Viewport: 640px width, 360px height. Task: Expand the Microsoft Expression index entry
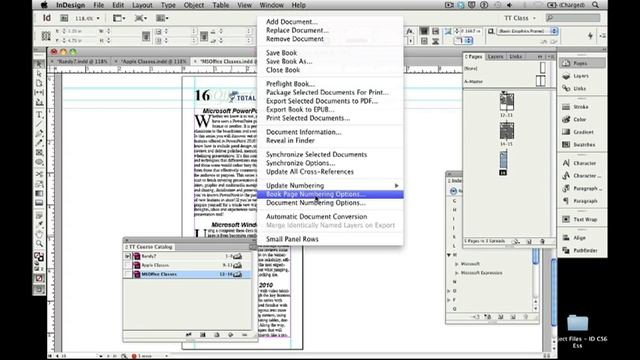pos(457,273)
